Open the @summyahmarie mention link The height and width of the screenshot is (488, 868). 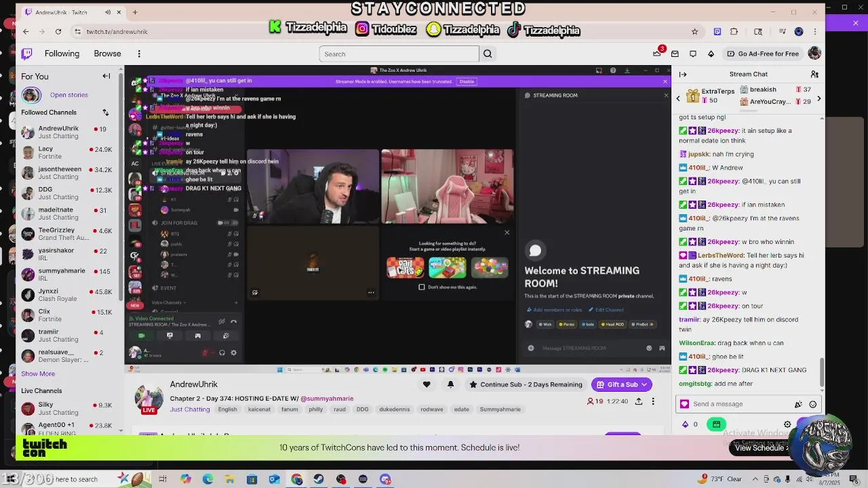point(327,399)
